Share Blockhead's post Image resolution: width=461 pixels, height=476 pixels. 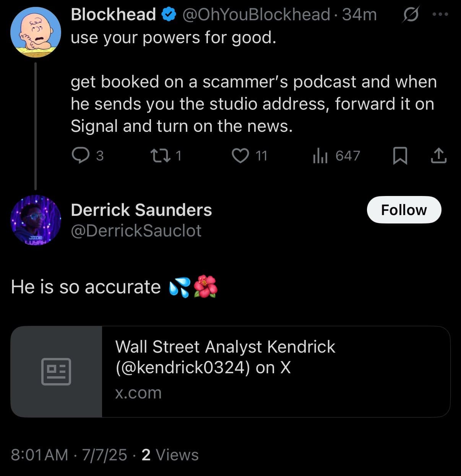pos(438,155)
